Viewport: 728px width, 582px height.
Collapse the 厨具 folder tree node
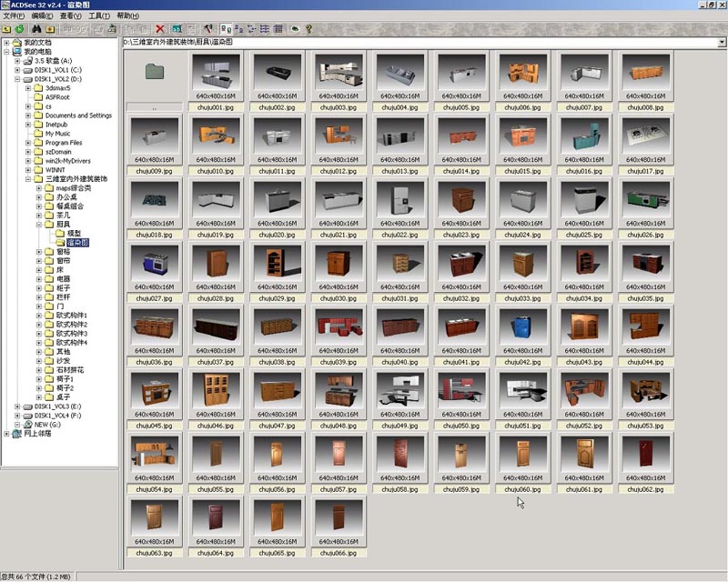40,224
